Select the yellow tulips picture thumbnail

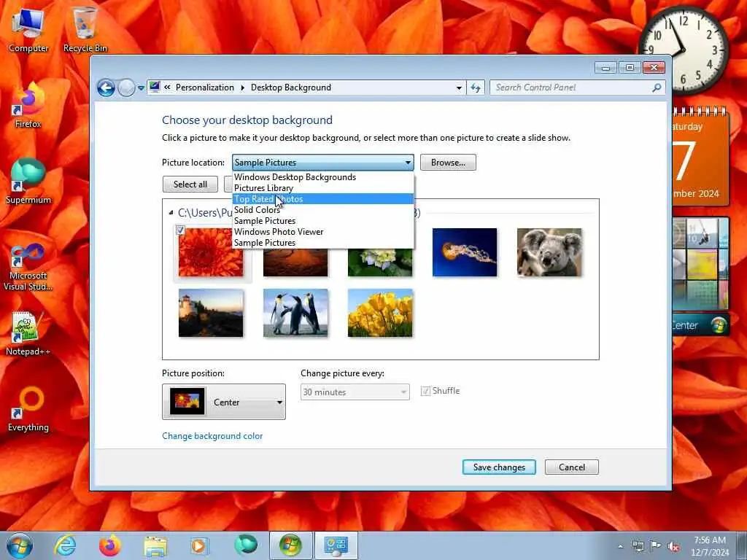[380, 313]
